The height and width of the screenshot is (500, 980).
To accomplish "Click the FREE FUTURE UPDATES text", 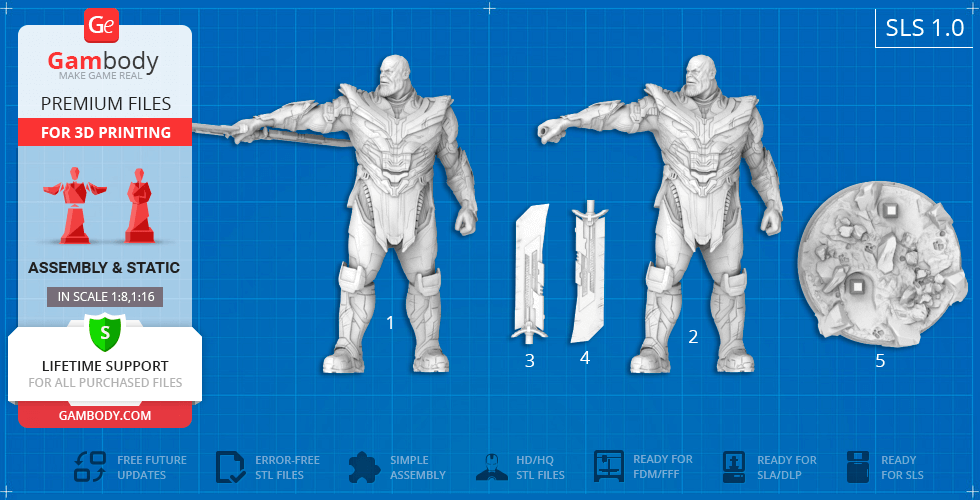I will [x=152, y=468].
